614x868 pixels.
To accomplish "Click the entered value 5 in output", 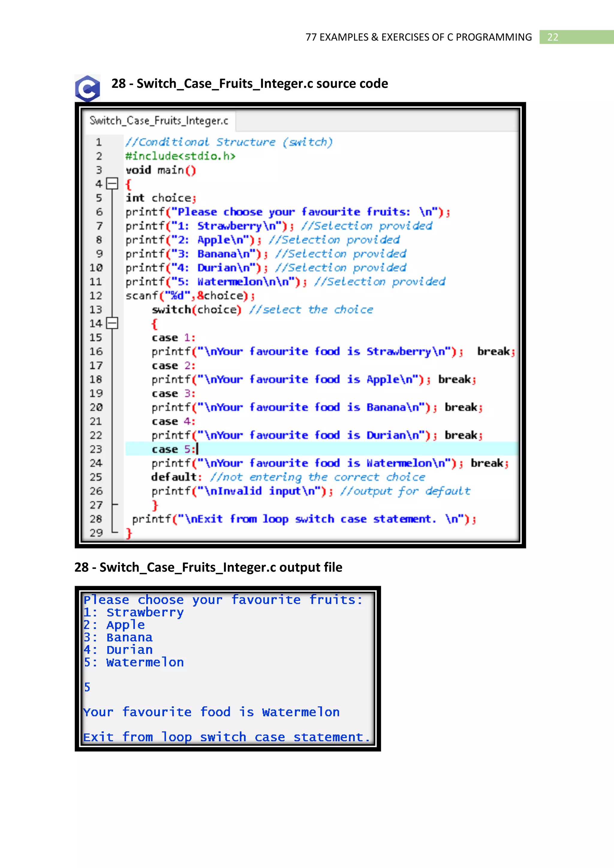I will [87, 687].
